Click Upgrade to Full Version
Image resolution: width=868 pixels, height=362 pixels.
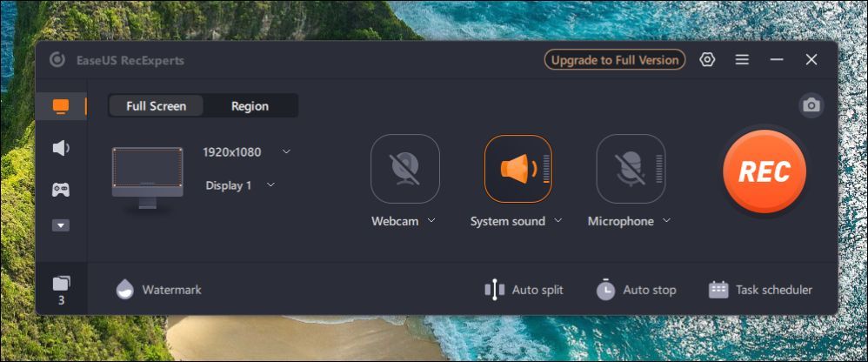[x=615, y=60]
